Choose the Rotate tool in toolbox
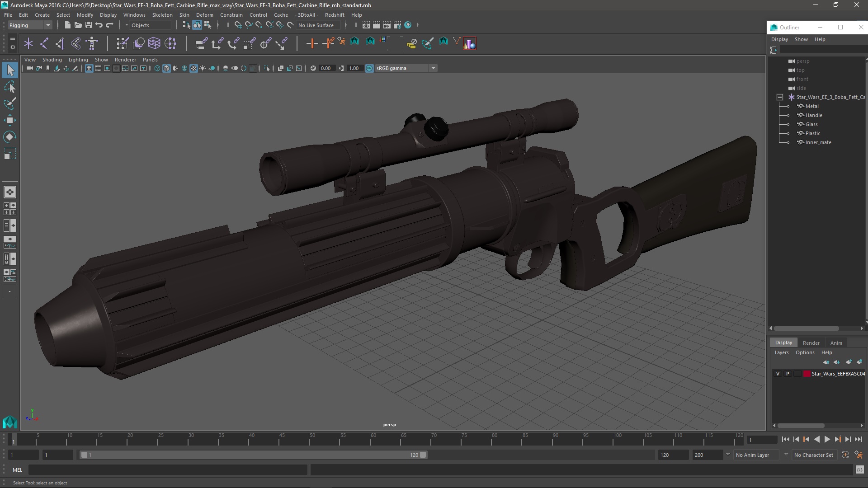The height and width of the screenshot is (488, 868). [10, 137]
